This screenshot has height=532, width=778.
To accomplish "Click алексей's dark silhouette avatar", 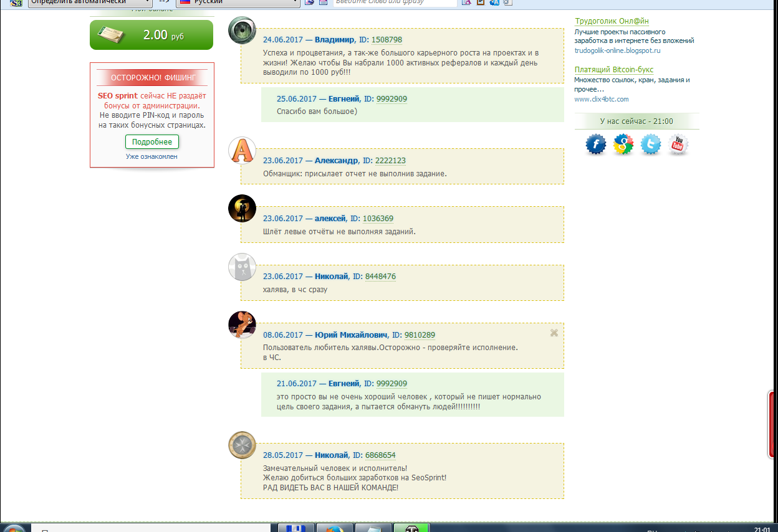I will 243,209.
